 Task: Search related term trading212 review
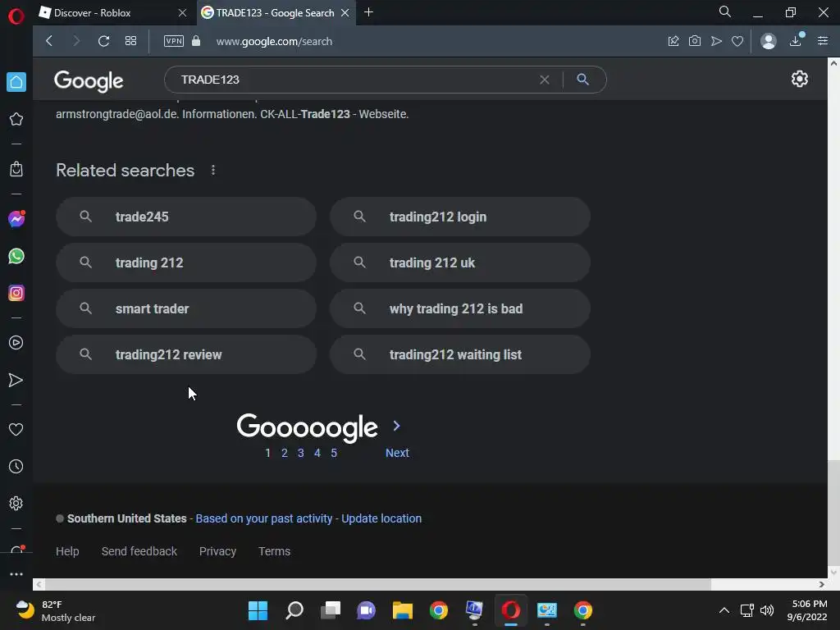(186, 354)
